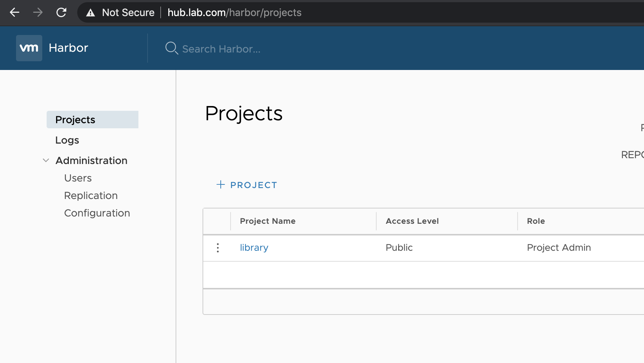Click the browser back arrow
Viewport: 644px width, 363px height.
click(x=15, y=12)
